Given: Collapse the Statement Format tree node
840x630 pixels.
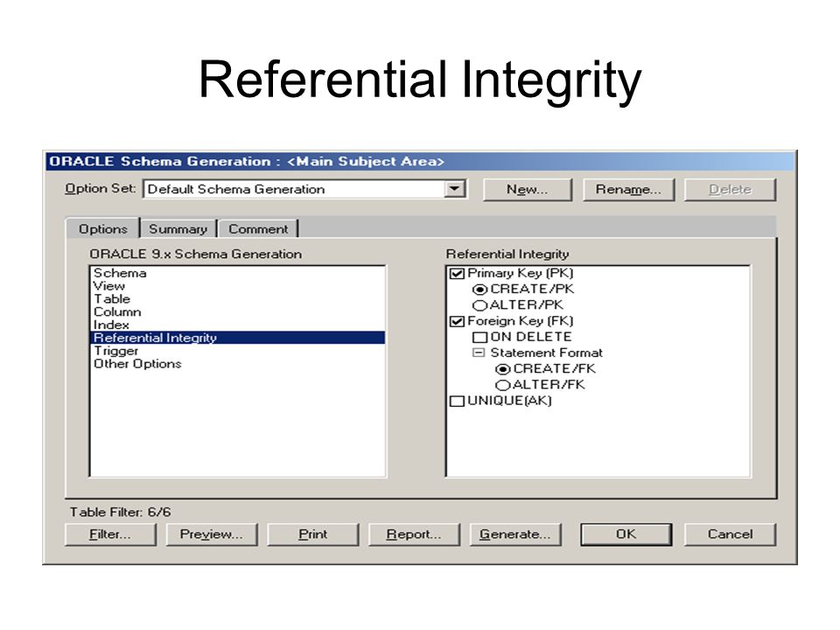Looking at the screenshot, I should [x=479, y=353].
